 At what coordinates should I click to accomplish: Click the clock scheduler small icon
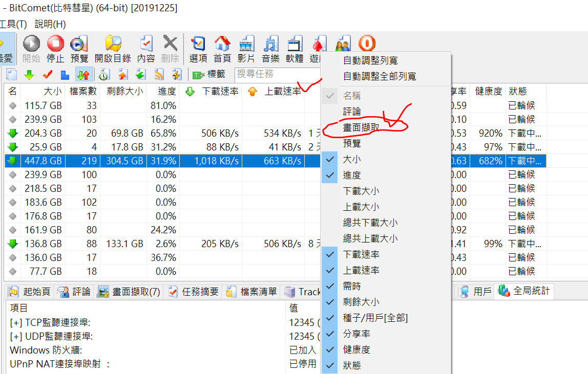(x=104, y=75)
